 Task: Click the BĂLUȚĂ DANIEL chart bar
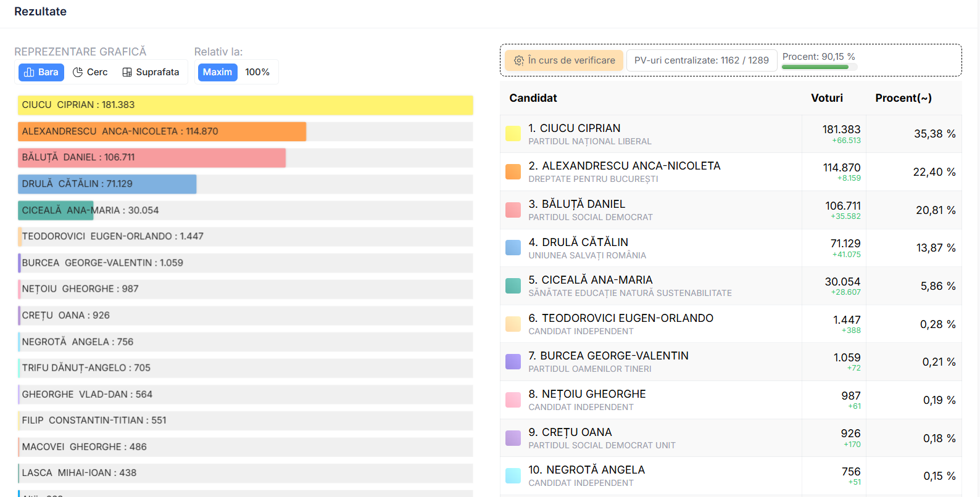click(152, 157)
